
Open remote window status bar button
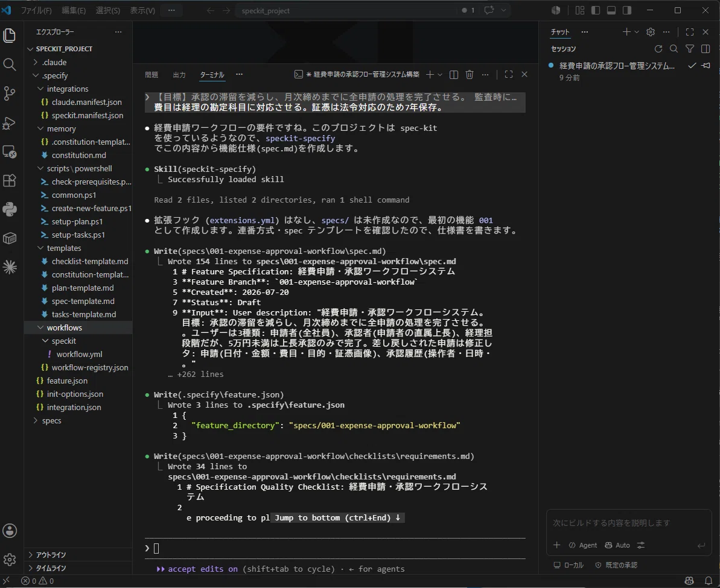pyautogui.click(x=6, y=581)
